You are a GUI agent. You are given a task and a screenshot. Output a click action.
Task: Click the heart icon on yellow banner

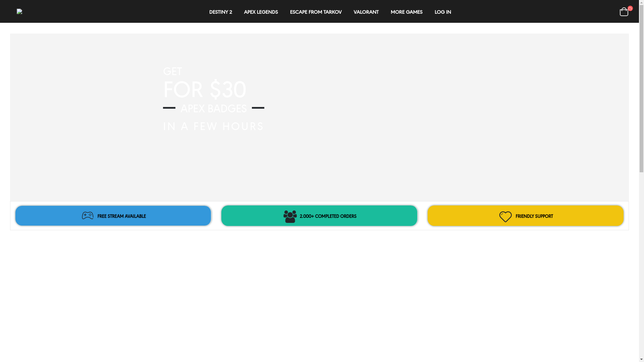tap(505, 217)
